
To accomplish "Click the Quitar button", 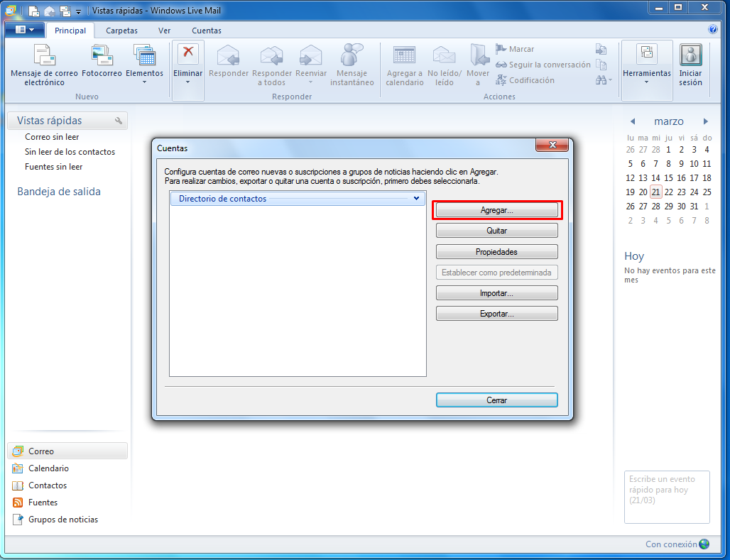I will pos(497,231).
